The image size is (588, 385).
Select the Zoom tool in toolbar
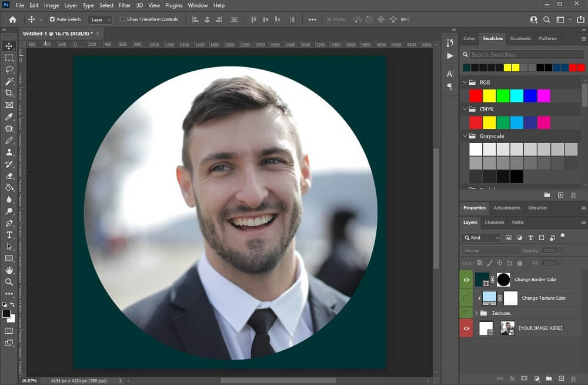click(x=9, y=282)
